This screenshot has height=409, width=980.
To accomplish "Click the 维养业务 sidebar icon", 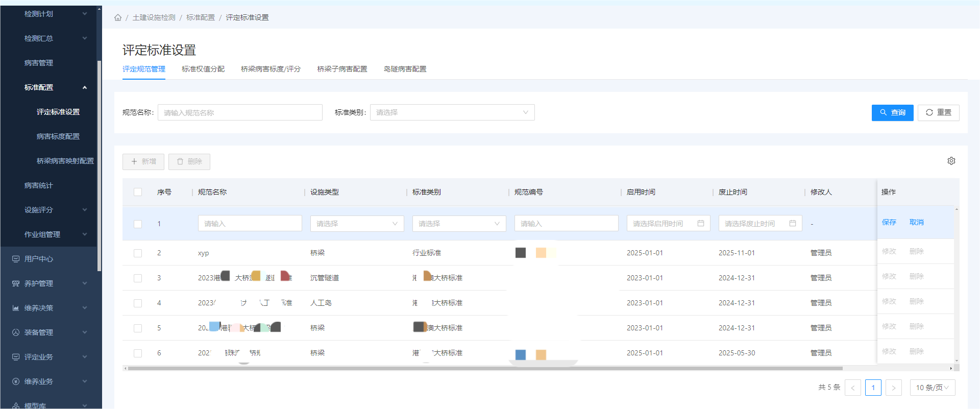I will (x=16, y=381).
